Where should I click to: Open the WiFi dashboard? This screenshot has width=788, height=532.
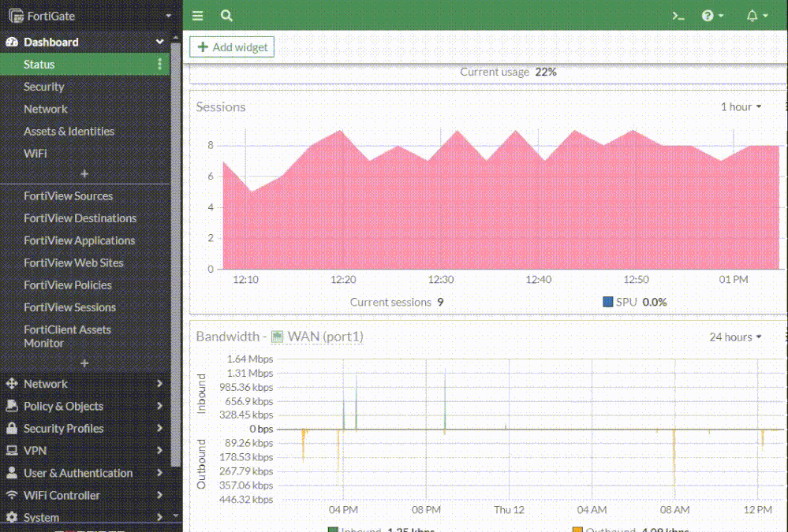35,153
